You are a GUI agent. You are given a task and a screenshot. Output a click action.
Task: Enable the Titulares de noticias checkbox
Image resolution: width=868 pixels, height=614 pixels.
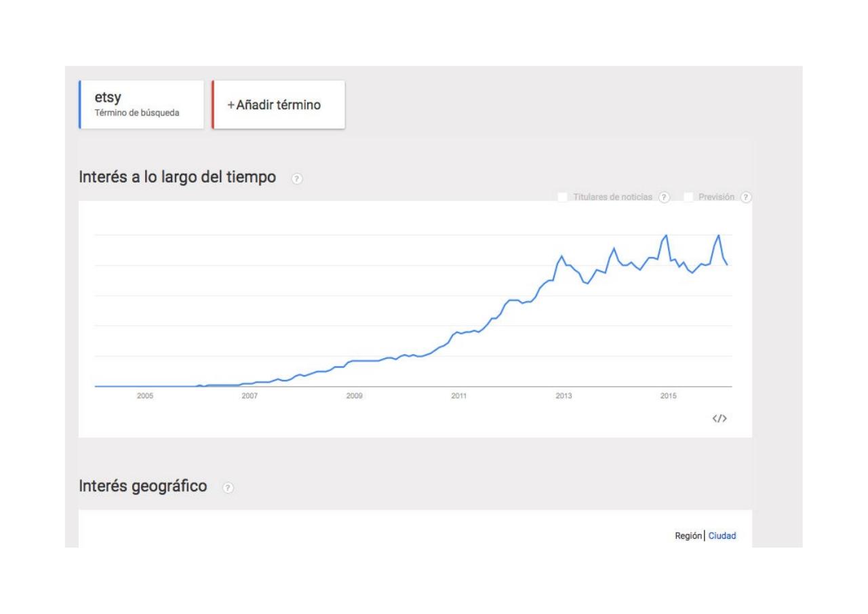coord(563,197)
